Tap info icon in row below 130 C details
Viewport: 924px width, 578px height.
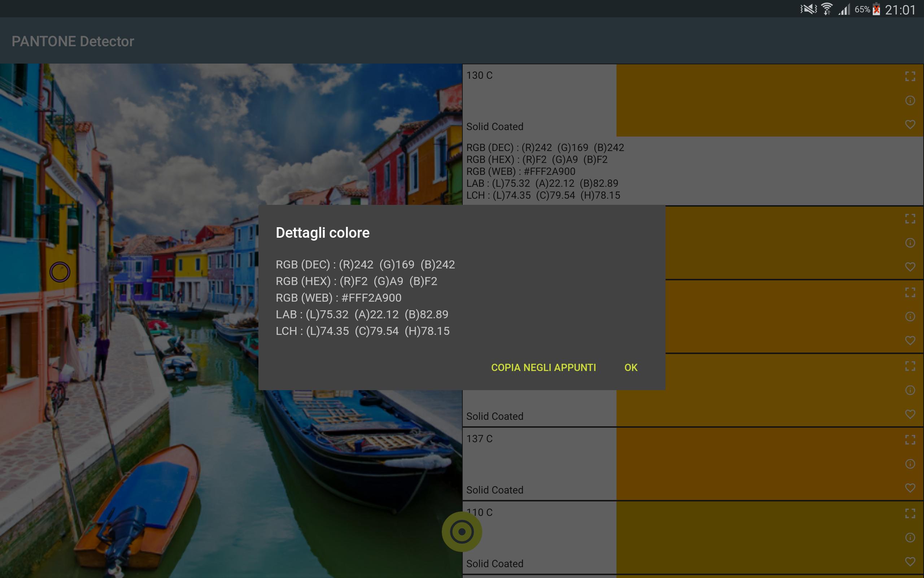point(910,243)
